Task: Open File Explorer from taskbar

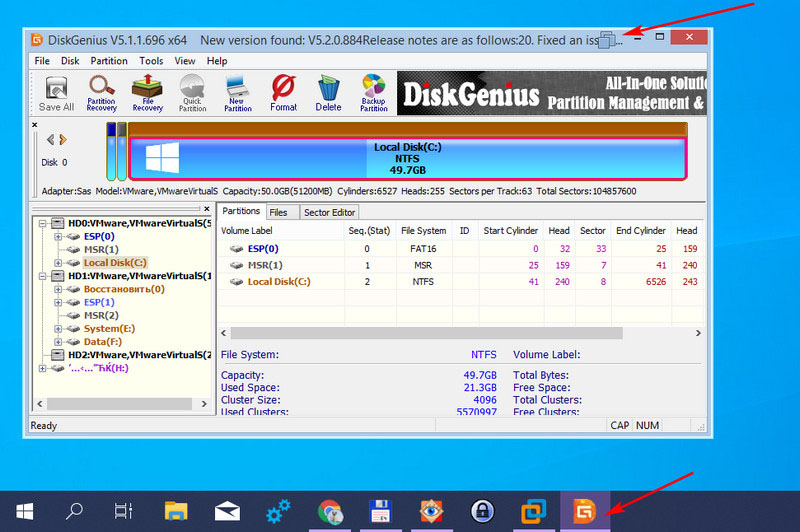Action: (176, 511)
